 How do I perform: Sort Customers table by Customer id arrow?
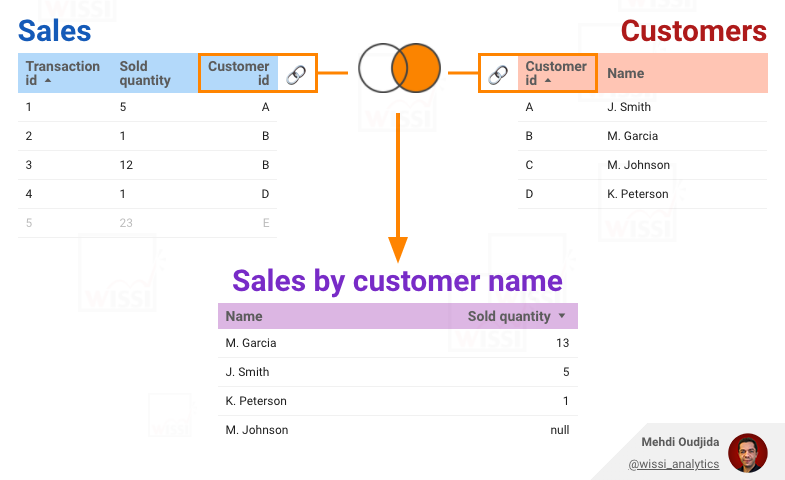coord(548,80)
